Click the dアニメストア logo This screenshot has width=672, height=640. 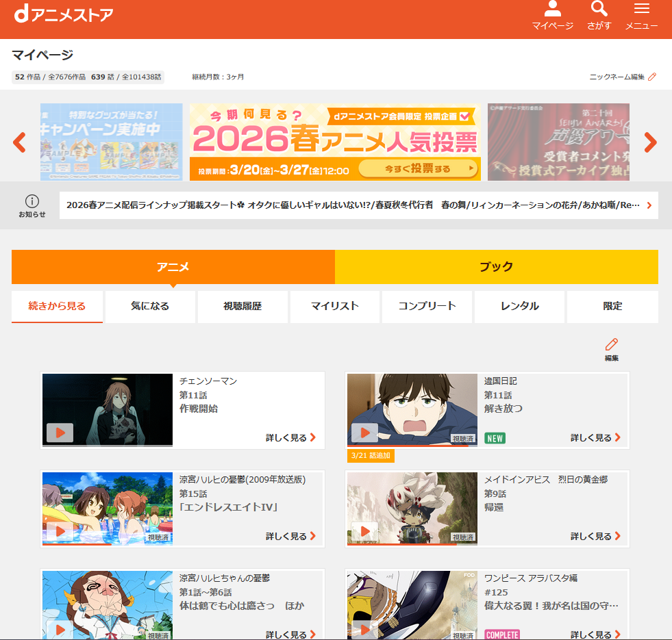(64, 14)
